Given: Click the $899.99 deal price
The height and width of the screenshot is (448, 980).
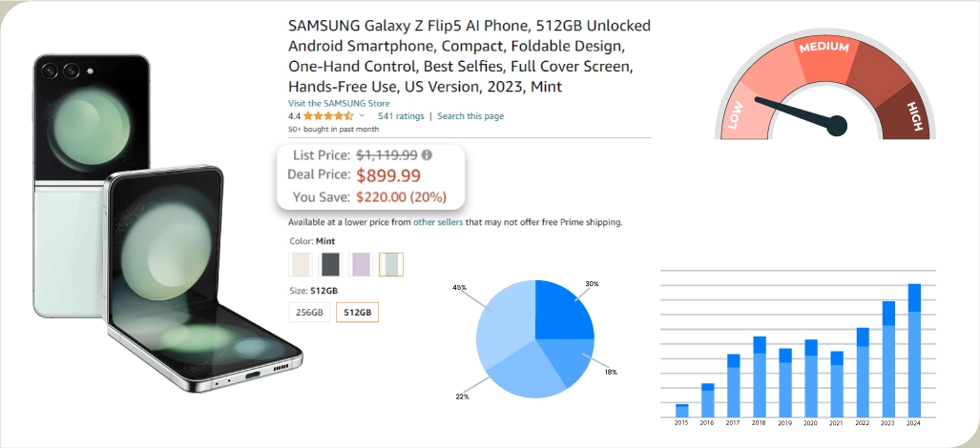Looking at the screenshot, I should pyautogui.click(x=387, y=174).
